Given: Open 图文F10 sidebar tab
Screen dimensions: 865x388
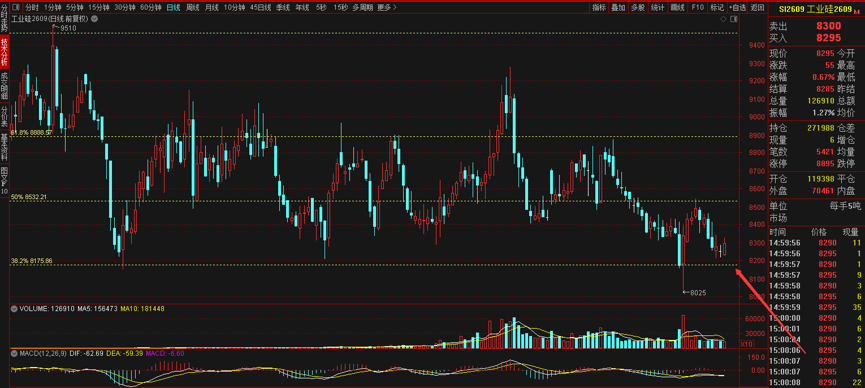Looking at the screenshot, I should [4, 180].
